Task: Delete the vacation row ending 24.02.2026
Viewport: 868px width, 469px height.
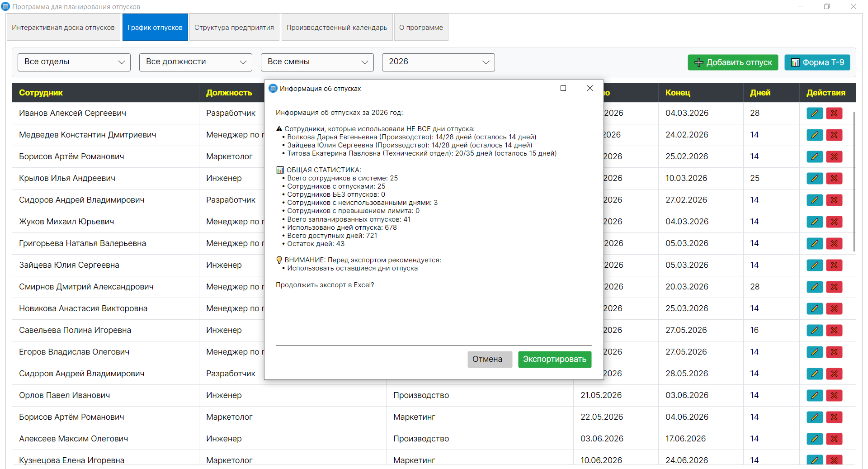Action: click(834, 135)
